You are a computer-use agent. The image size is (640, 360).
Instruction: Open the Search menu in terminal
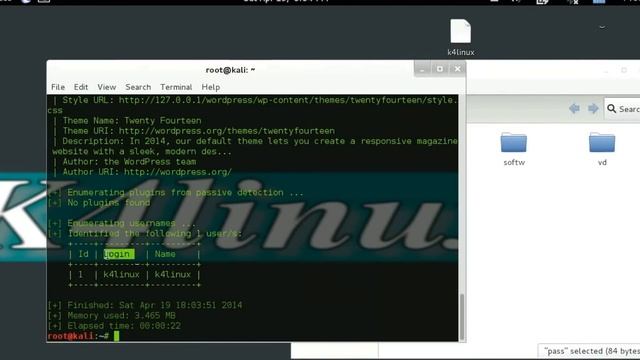[138, 87]
